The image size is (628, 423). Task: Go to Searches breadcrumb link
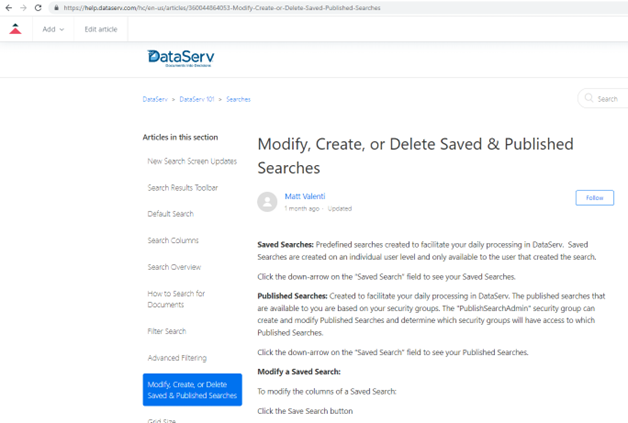tap(238, 99)
